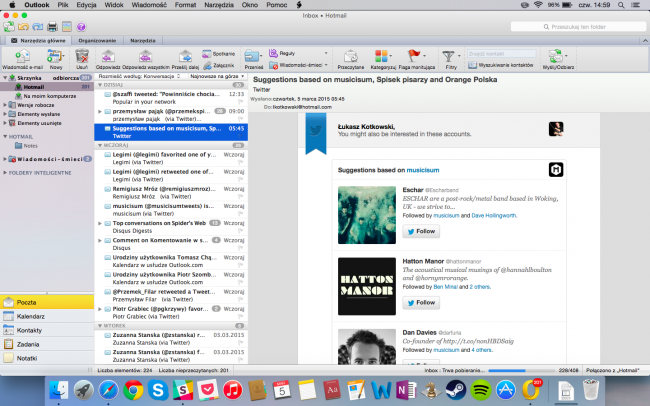Select the Notes folder under HOTMAIL

point(26,146)
